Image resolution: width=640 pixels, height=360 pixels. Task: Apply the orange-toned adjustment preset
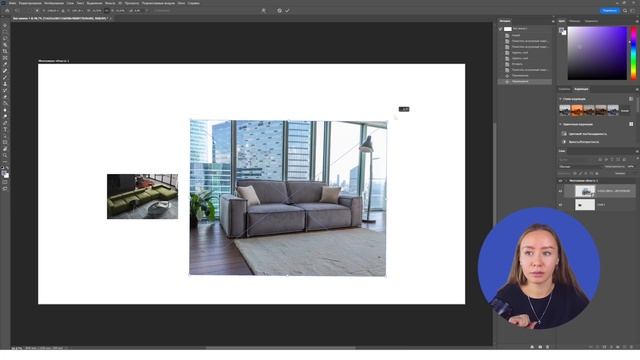pyautogui.click(x=577, y=110)
